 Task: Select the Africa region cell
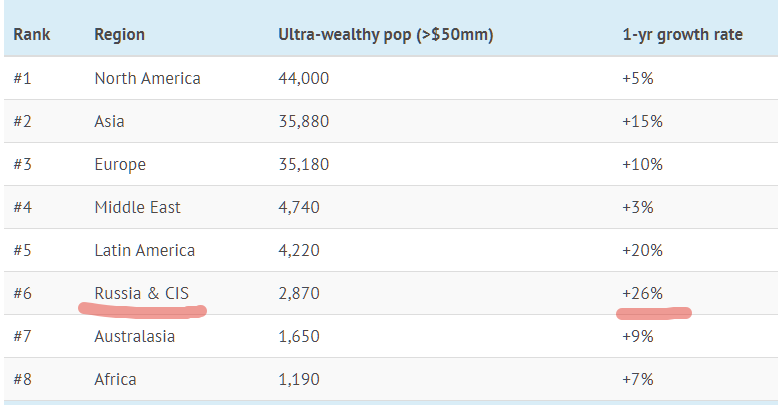click(x=115, y=379)
